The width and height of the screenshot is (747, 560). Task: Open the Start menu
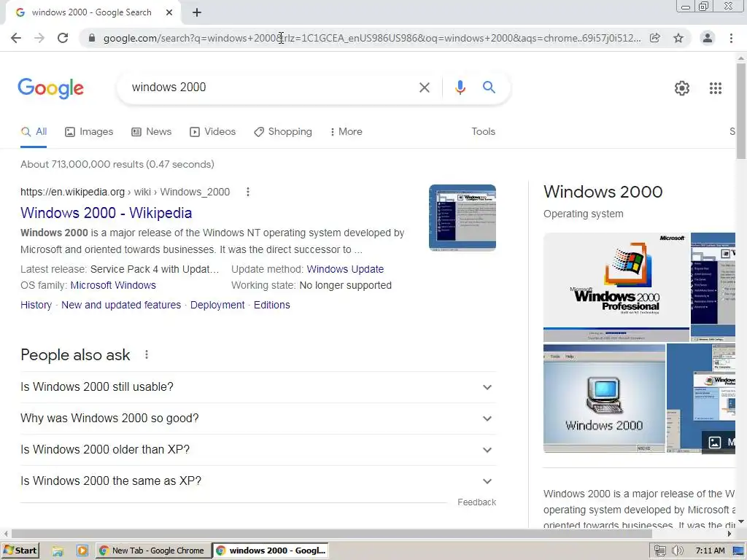[20, 551]
